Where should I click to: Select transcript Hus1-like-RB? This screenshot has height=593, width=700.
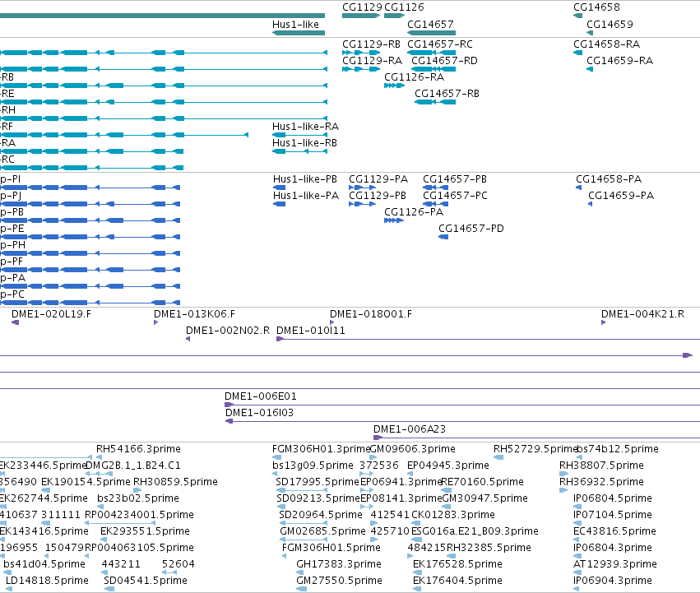point(304,143)
